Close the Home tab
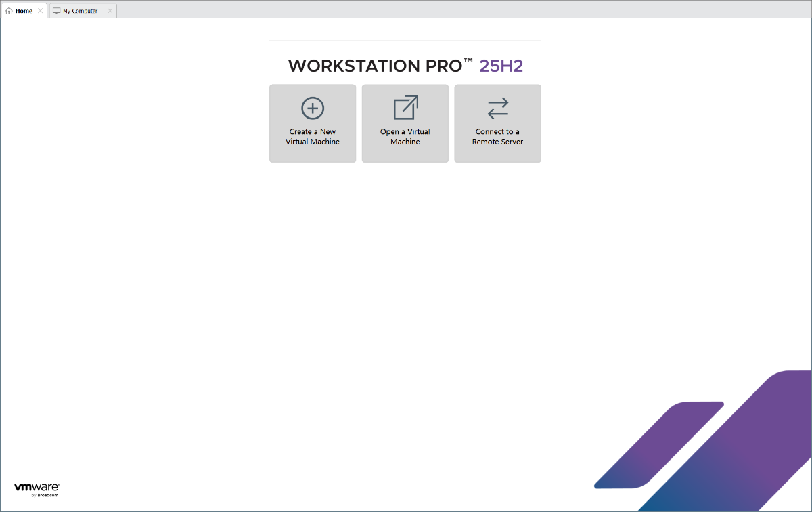Viewport: 812px width, 512px height. pyautogui.click(x=41, y=11)
